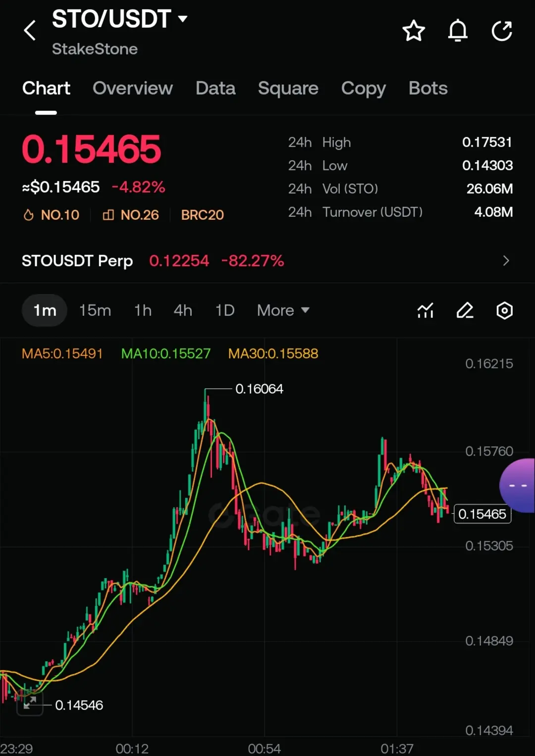Screen dimensions: 535x756
Task: Tap the hot rank flame icon
Action: (x=29, y=215)
